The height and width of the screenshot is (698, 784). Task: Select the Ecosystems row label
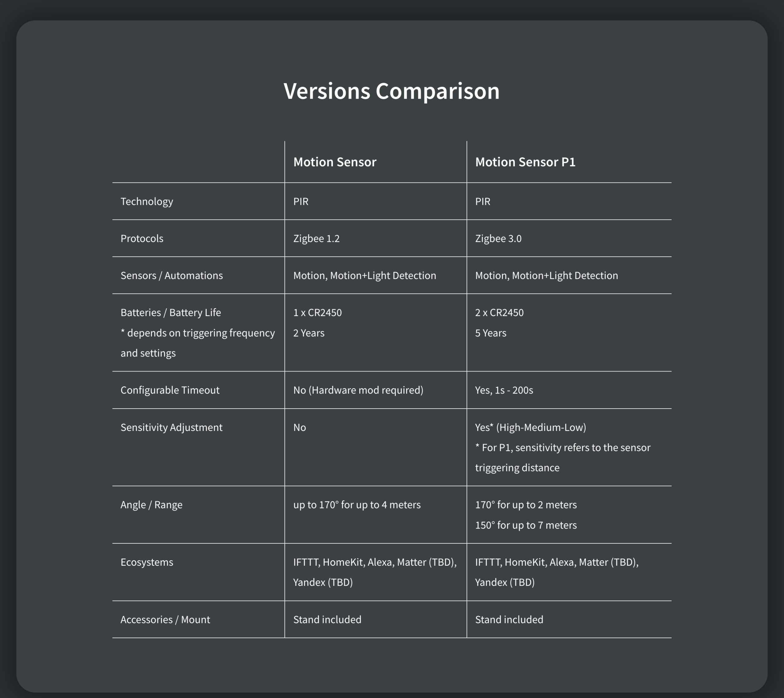tap(147, 562)
